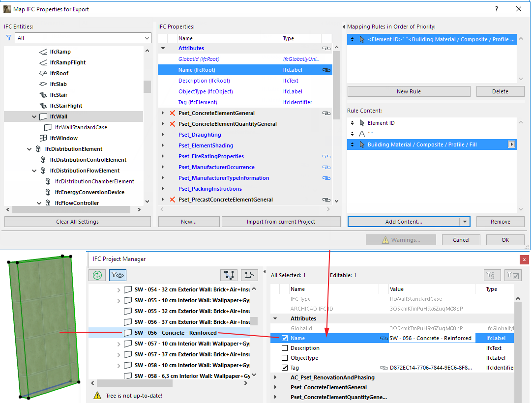Select IfcRamp in the entities tree
Screen dimensions: 532x403
60,52
